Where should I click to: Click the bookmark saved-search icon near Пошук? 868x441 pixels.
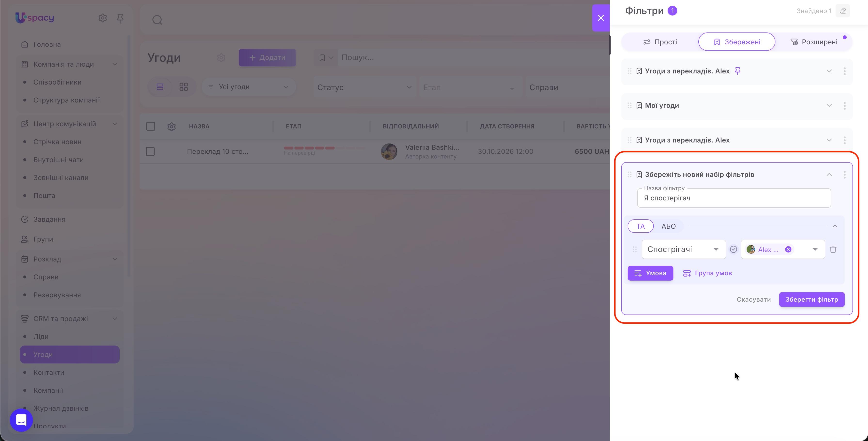(322, 58)
